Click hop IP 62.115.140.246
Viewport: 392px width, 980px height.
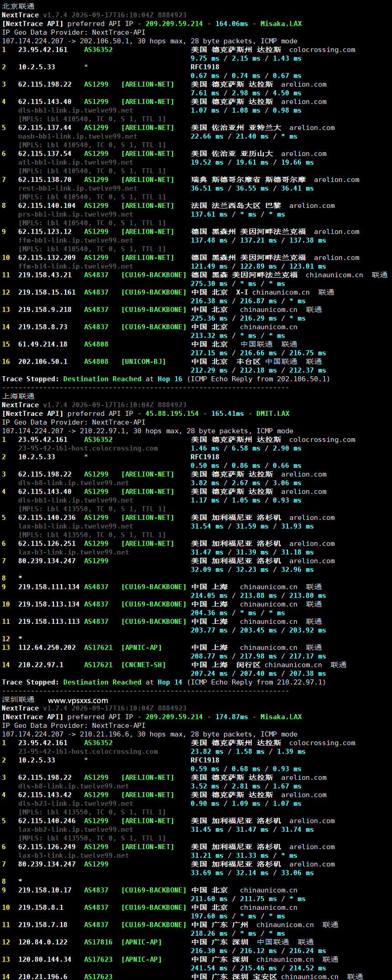click(x=47, y=821)
